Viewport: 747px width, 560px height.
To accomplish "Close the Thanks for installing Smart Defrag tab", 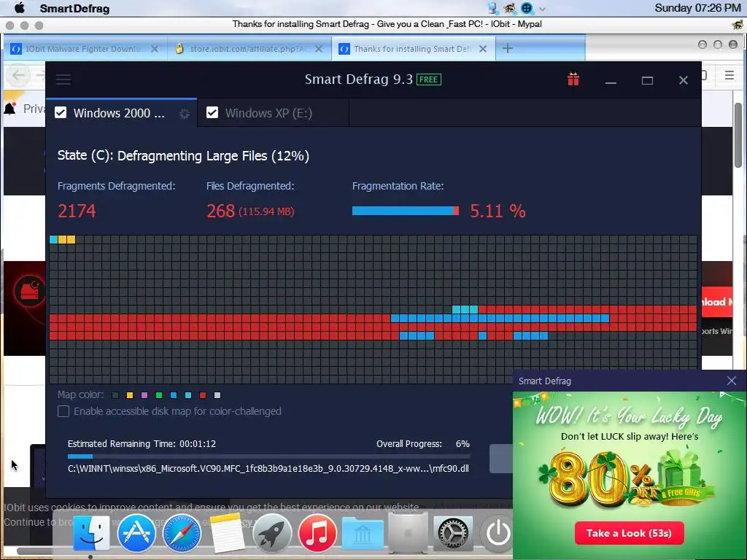I will [483, 49].
